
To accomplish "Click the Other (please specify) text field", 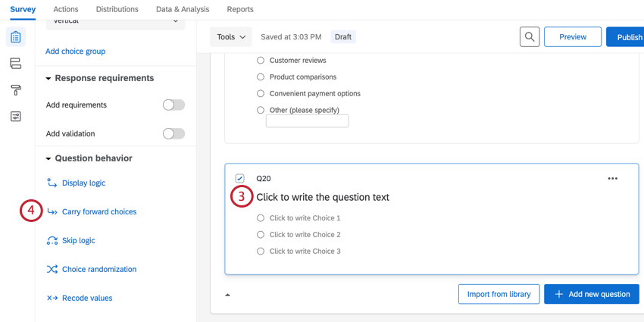I will pos(307,121).
